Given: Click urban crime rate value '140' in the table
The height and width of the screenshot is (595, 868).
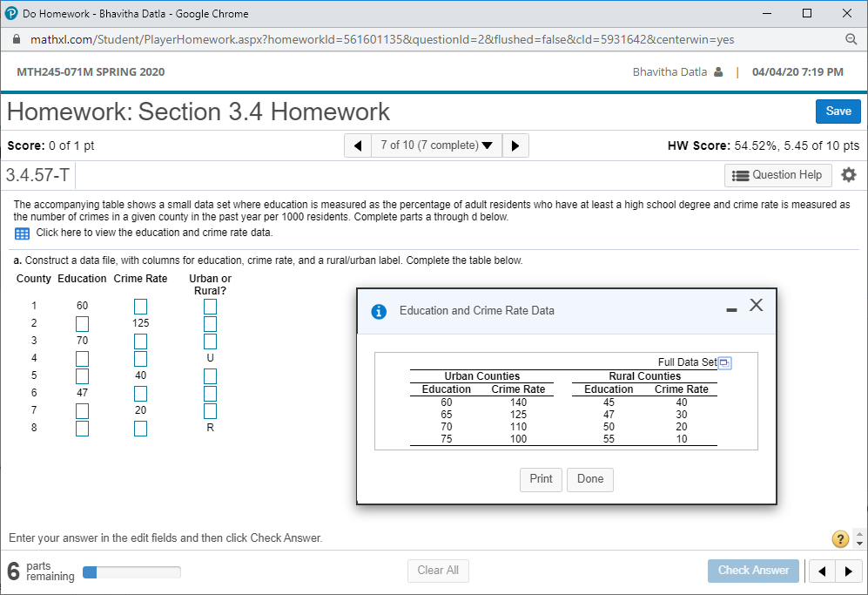Looking at the screenshot, I should coord(518,402).
